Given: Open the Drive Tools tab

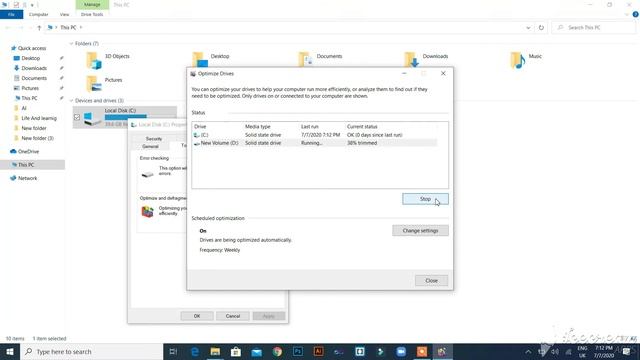Looking at the screenshot, I should click(92, 14).
